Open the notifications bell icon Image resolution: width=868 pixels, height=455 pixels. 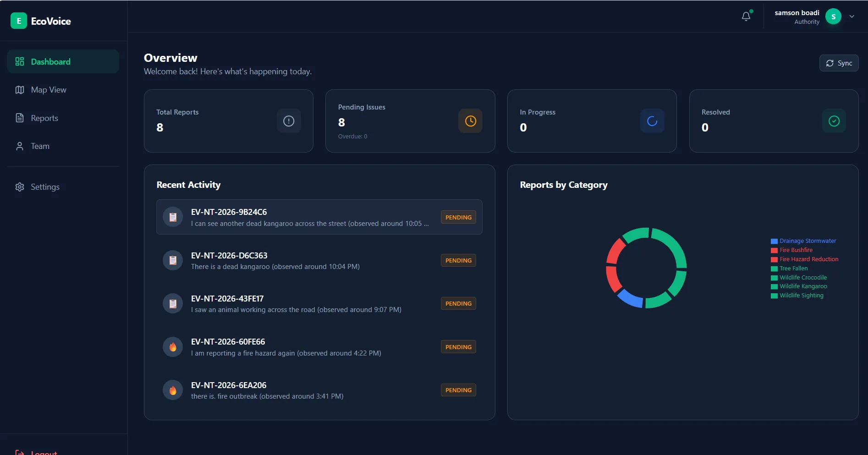click(746, 16)
